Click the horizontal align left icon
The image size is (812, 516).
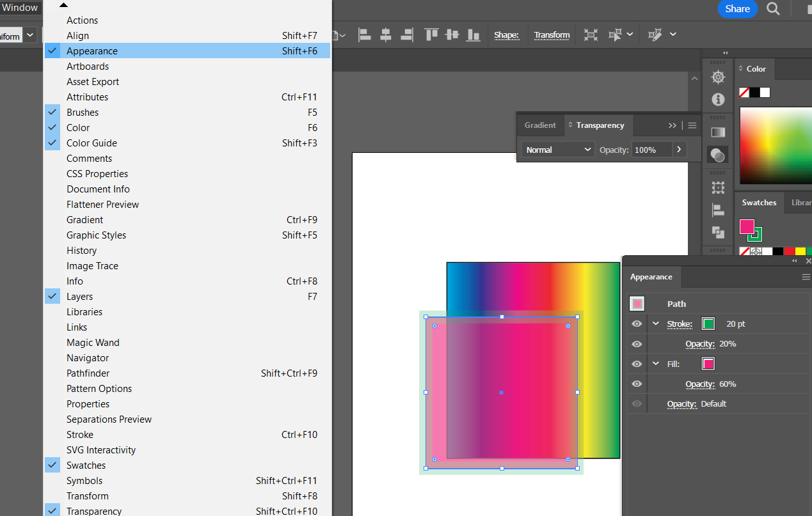364,35
